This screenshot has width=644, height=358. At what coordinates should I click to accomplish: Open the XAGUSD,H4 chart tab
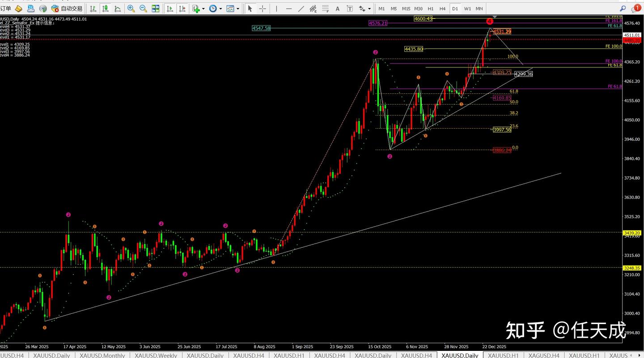[544, 355]
